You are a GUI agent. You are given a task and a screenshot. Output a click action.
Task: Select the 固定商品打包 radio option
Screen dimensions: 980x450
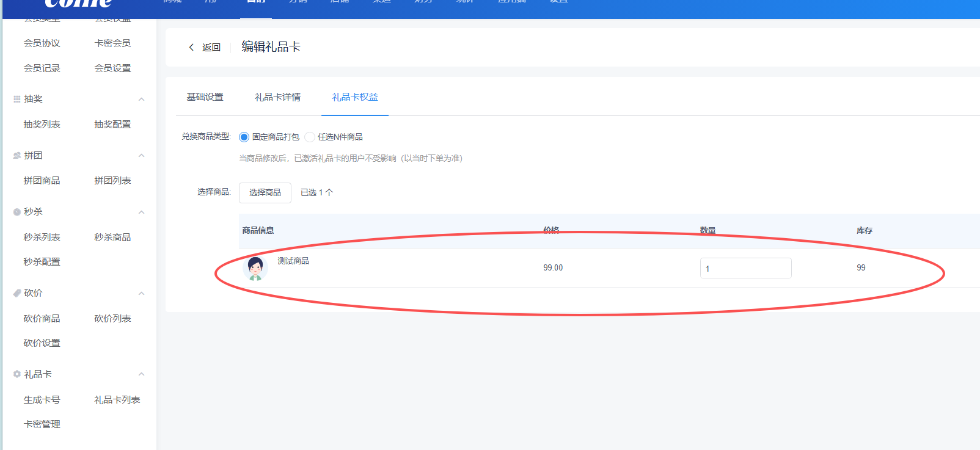[244, 137]
